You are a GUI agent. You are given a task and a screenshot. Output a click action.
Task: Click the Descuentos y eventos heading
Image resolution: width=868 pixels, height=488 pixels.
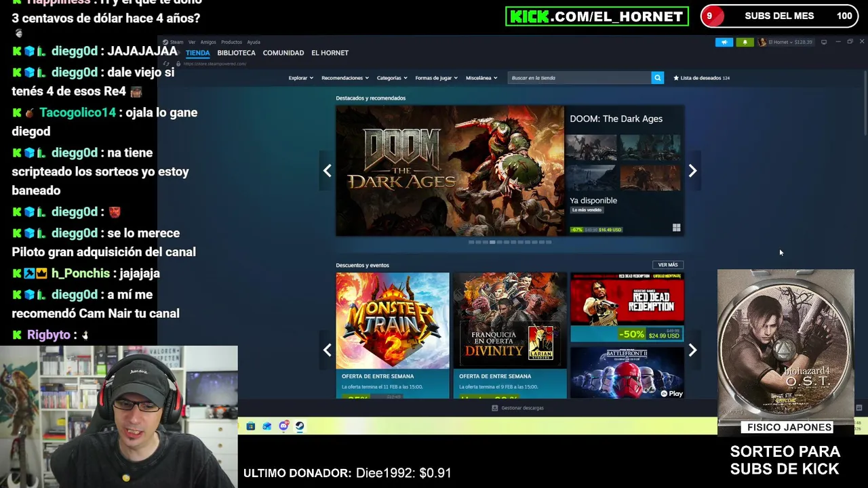point(362,265)
